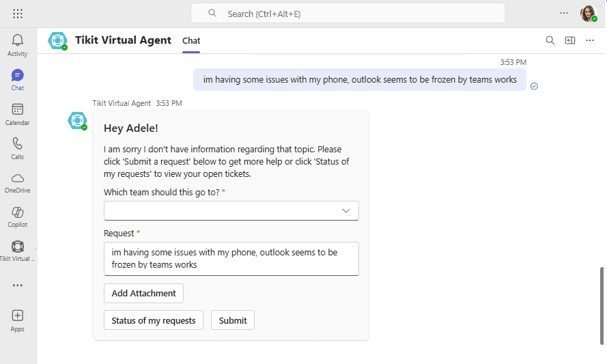The image size is (607, 364).
Task: Click the Add Attachment button
Action: pyautogui.click(x=143, y=294)
